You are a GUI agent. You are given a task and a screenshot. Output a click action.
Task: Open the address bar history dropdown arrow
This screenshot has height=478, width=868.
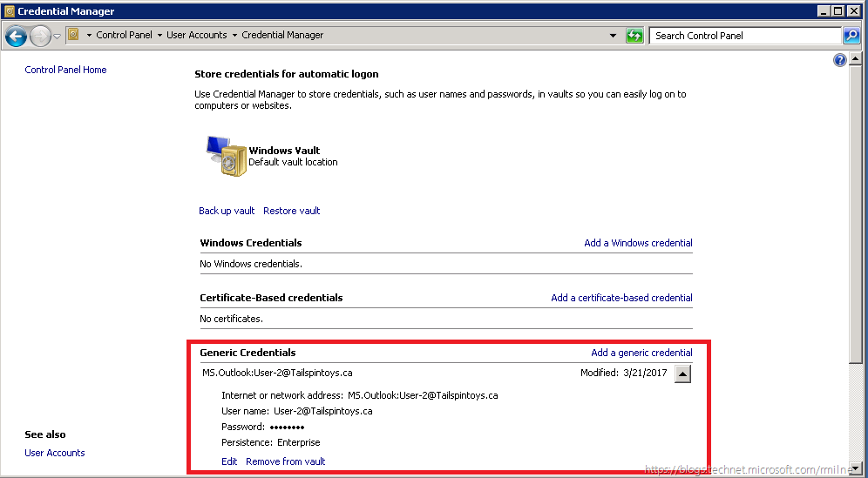[x=614, y=36]
